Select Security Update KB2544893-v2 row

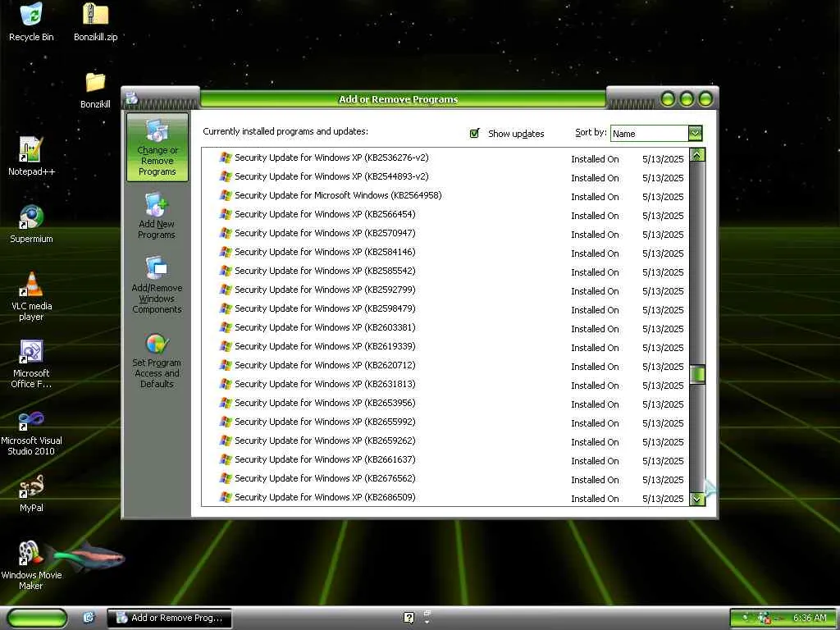click(445, 177)
